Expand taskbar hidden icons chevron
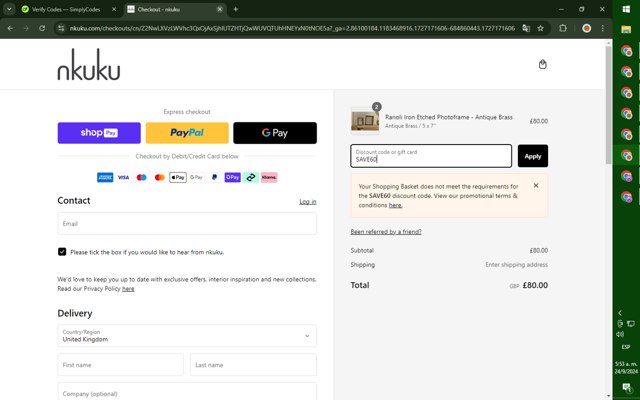 click(x=620, y=313)
